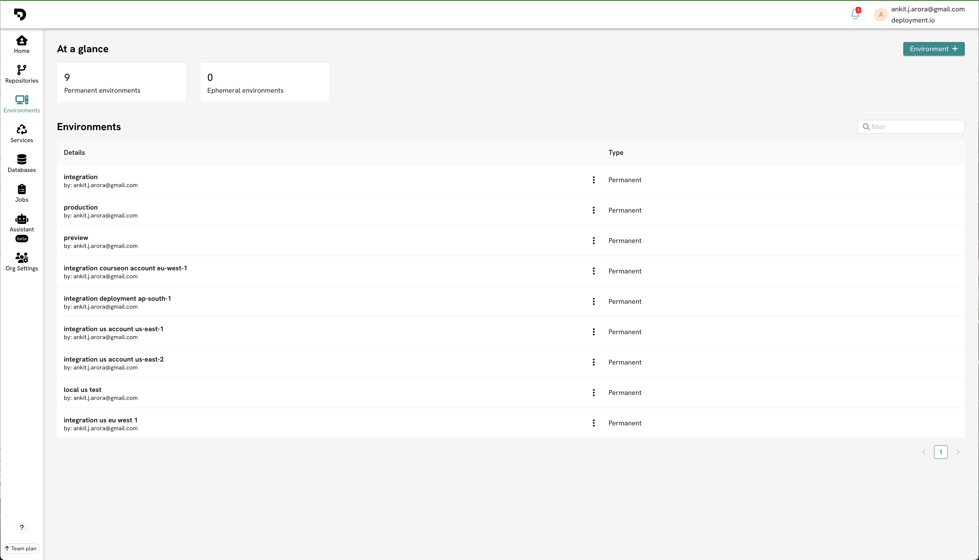Image resolution: width=979 pixels, height=560 pixels.
Task: Go to next page arrow
Action: (x=958, y=452)
